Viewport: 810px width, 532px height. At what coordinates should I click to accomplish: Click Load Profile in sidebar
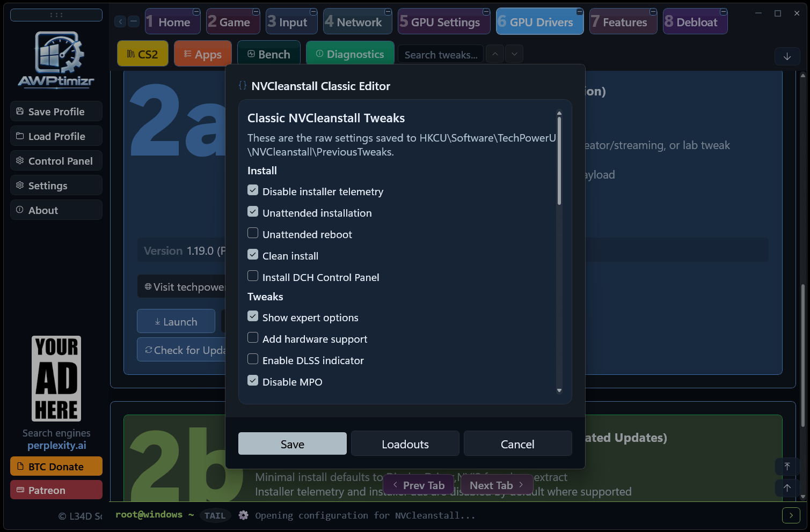56,136
